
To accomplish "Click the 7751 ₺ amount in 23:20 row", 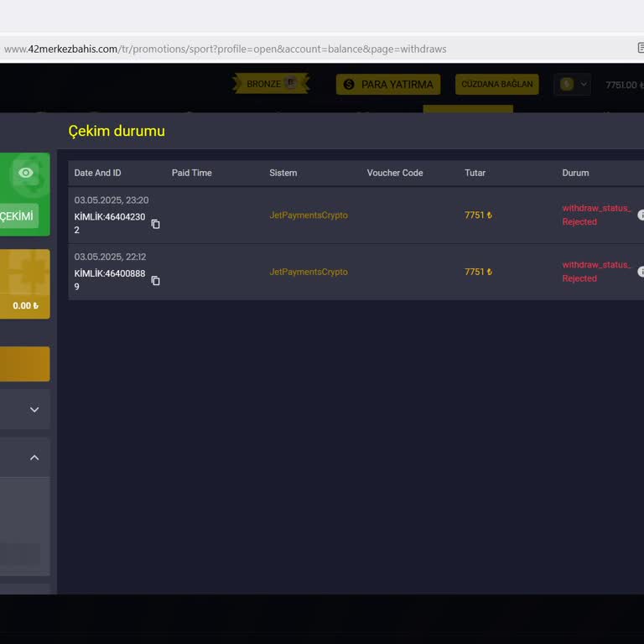I will coord(478,215).
